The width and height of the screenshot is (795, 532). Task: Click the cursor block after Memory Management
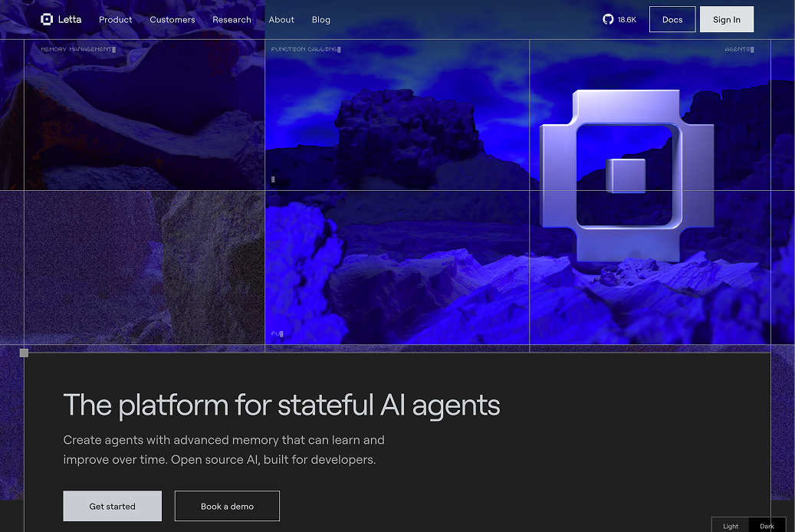coord(113,49)
